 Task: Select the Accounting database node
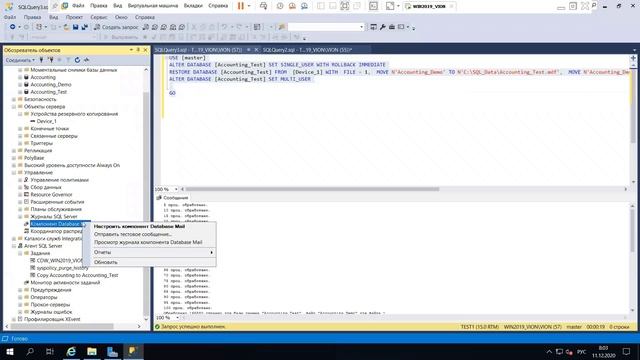click(x=43, y=77)
